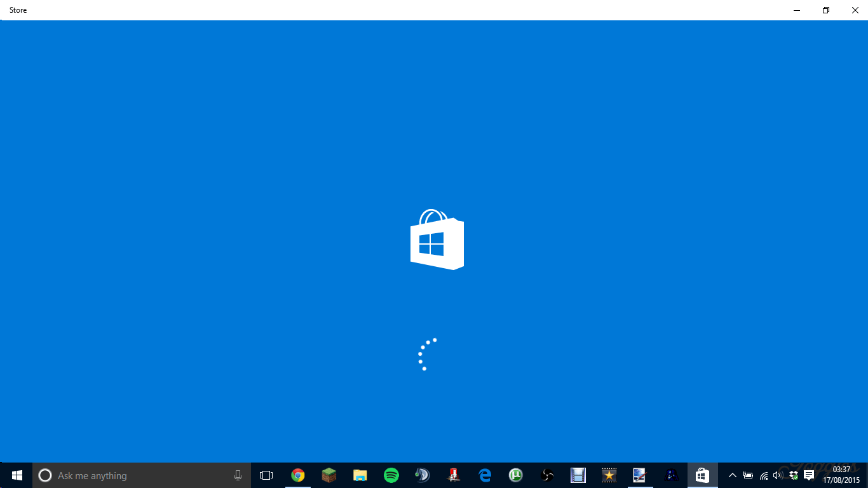Open the gold star film strip app
This screenshot has width=868, height=488.
609,475
